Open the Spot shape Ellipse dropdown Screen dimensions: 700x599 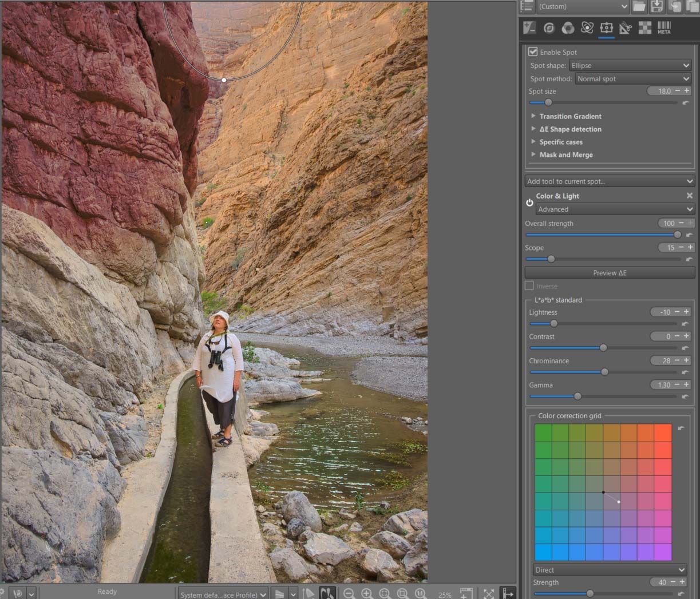coord(630,65)
